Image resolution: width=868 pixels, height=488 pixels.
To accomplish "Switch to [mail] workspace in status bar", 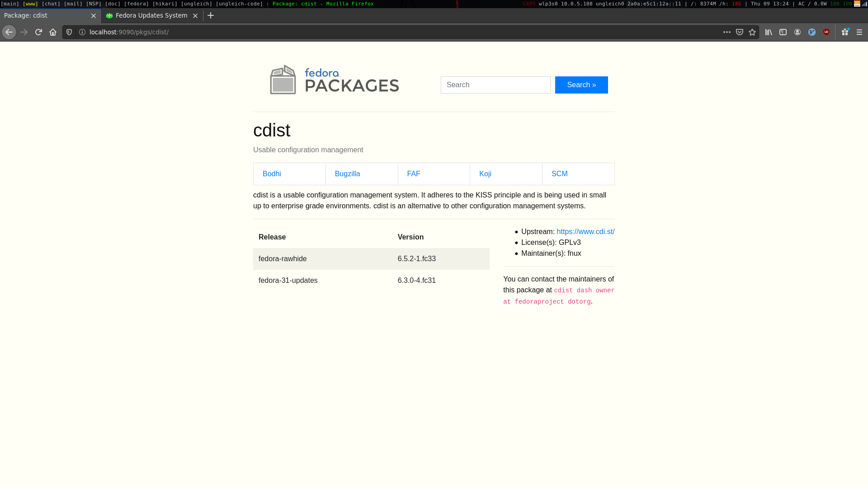I will point(73,4).
